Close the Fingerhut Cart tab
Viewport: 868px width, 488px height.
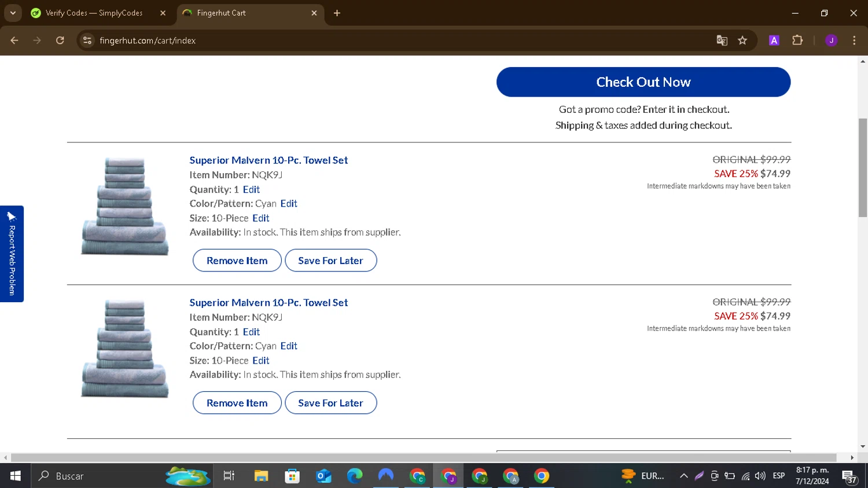coord(314,13)
